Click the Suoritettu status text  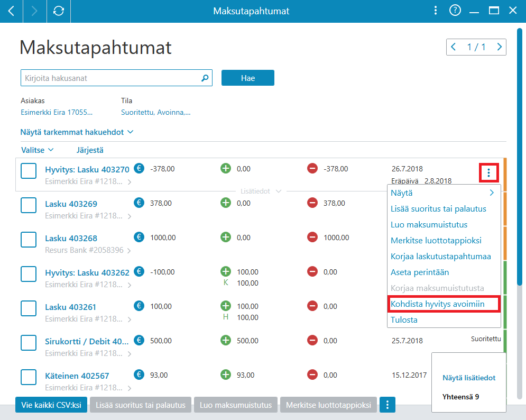[x=486, y=339]
